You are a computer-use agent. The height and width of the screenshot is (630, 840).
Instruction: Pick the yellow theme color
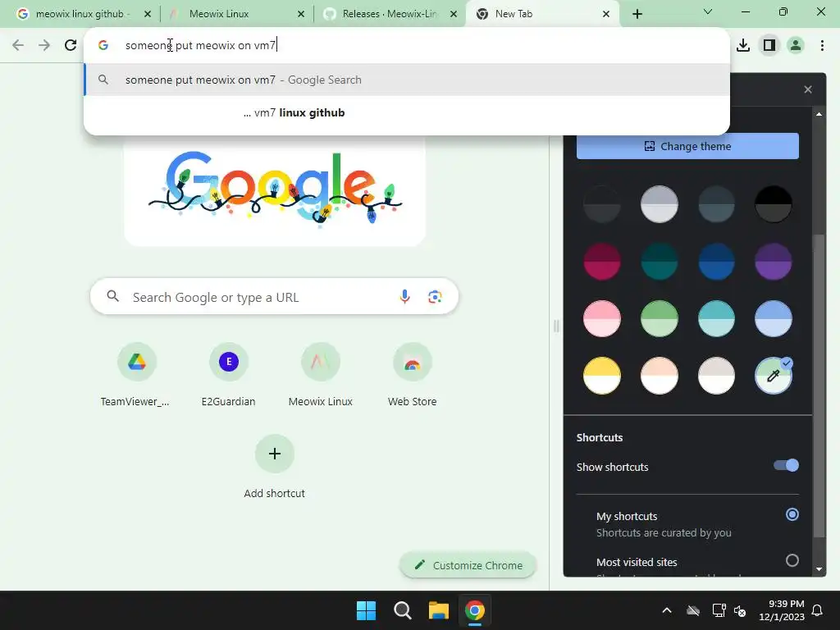pos(601,376)
